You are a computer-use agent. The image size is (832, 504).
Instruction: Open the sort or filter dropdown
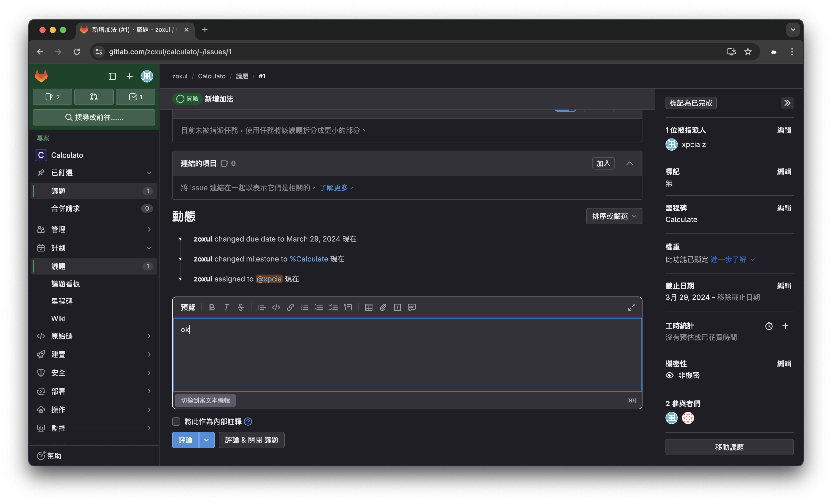(x=614, y=216)
